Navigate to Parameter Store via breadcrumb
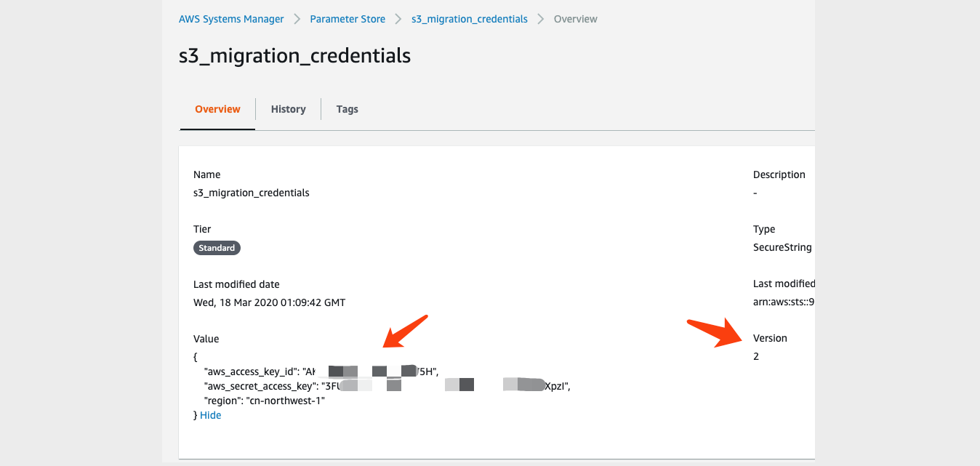 click(x=348, y=18)
